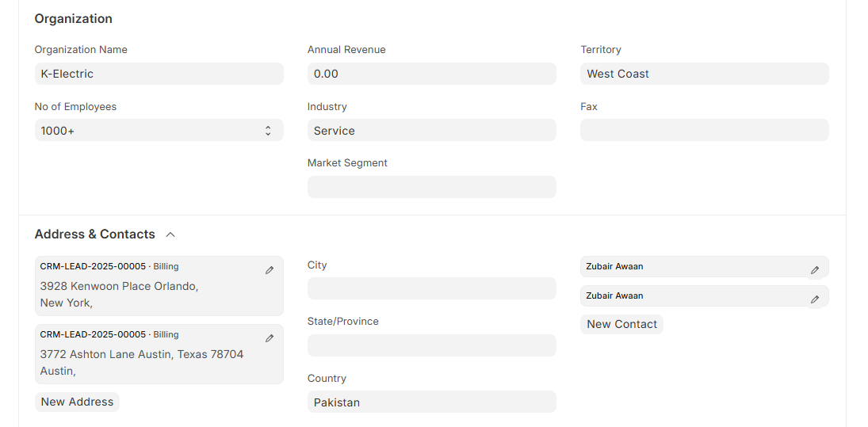This screenshot has height=427, width=868.
Task: Click the New Address button
Action: (77, 402)
